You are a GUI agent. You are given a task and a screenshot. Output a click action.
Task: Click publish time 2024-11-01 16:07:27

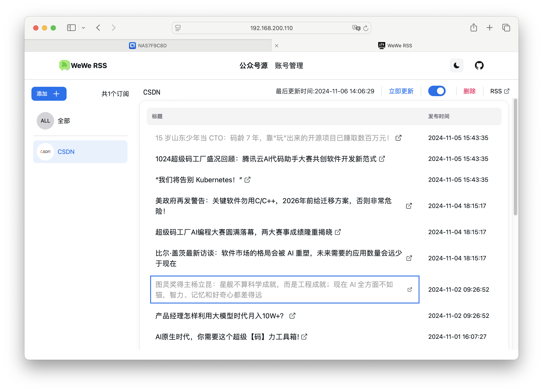pos(457,337)
